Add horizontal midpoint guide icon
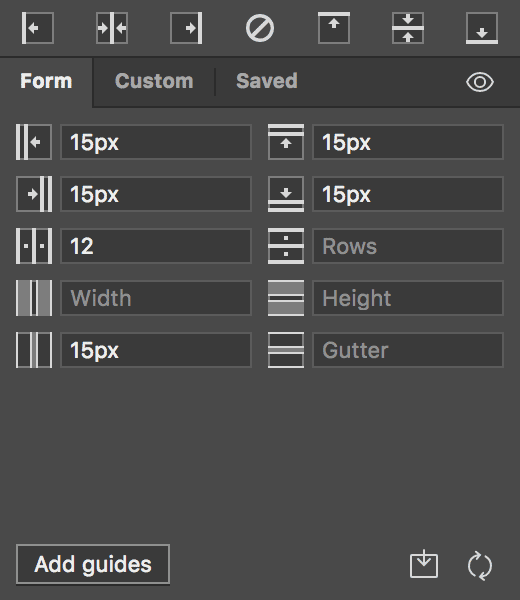The width and height of the screenshot is (520, 600). click(408, 28)
